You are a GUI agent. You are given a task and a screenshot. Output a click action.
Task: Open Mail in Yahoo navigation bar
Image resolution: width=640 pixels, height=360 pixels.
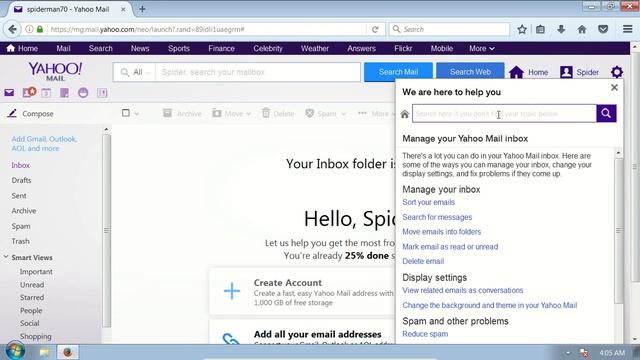click(63, 48)
